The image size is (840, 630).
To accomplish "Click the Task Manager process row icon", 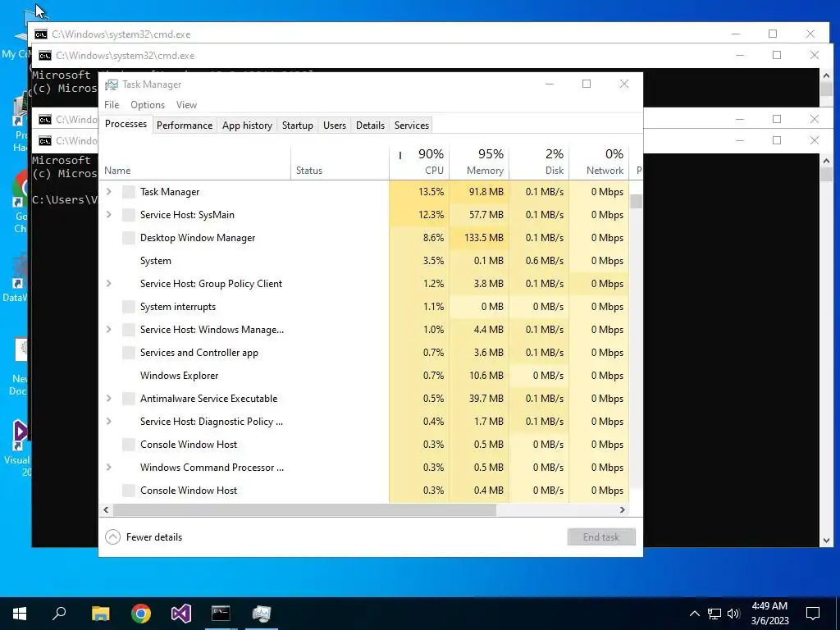I will click(129, 192).
